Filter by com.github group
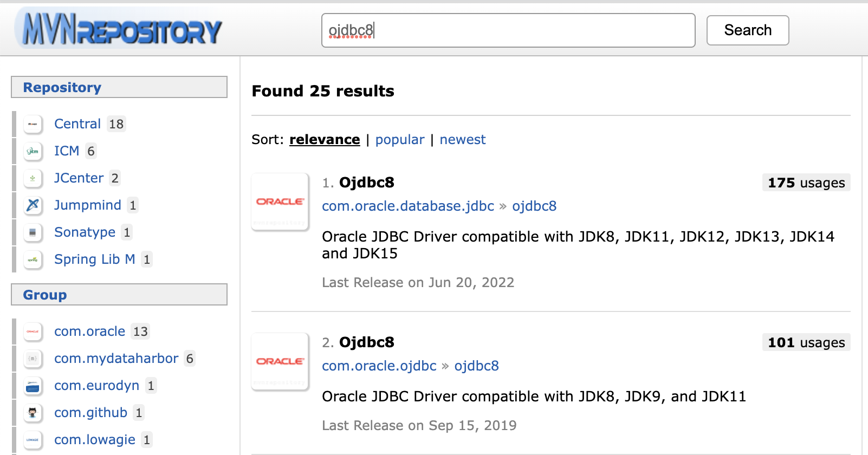 [91, 413]
